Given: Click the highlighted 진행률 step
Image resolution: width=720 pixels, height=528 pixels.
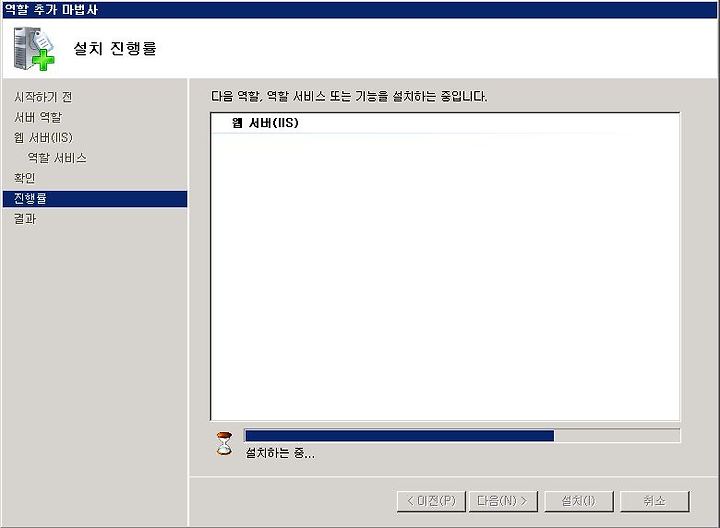Looking at the screenshot, I should tap(95, 199).
